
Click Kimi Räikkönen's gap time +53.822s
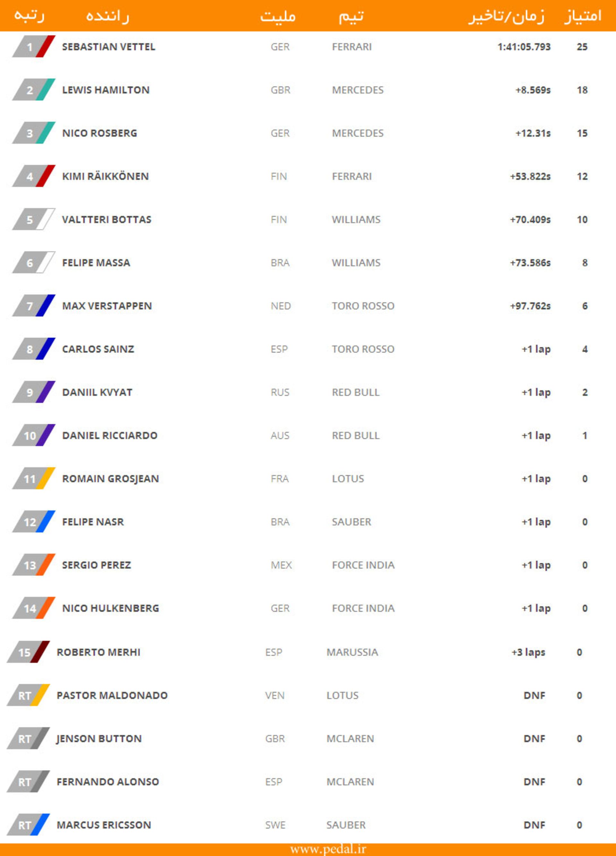coord(530,176)
